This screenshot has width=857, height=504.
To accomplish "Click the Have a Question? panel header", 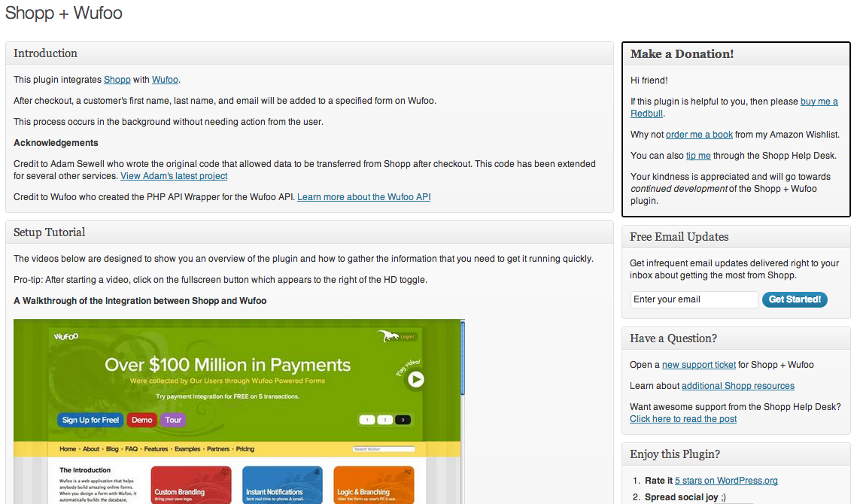I will (736, 339).
